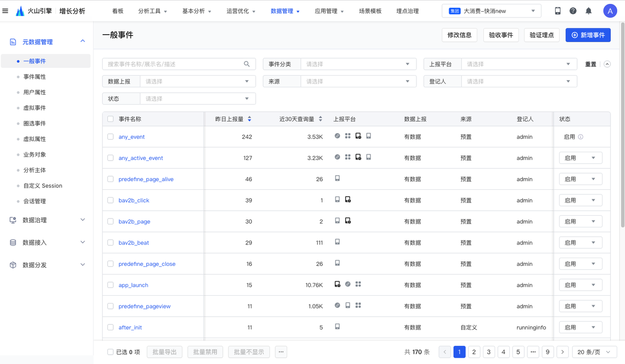
Task: Tick the checkbox for app_launch row
Action: [x=110, y=285]
